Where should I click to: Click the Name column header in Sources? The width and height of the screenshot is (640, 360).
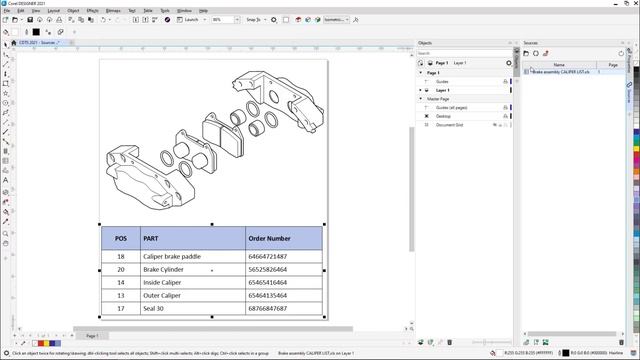559,65
